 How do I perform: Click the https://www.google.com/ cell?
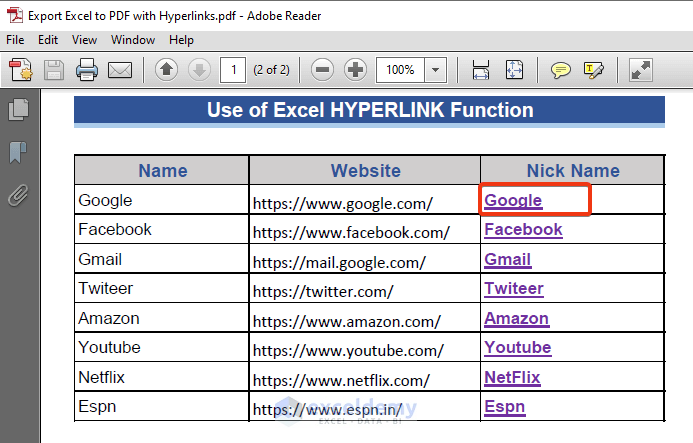tap(365, 200)
